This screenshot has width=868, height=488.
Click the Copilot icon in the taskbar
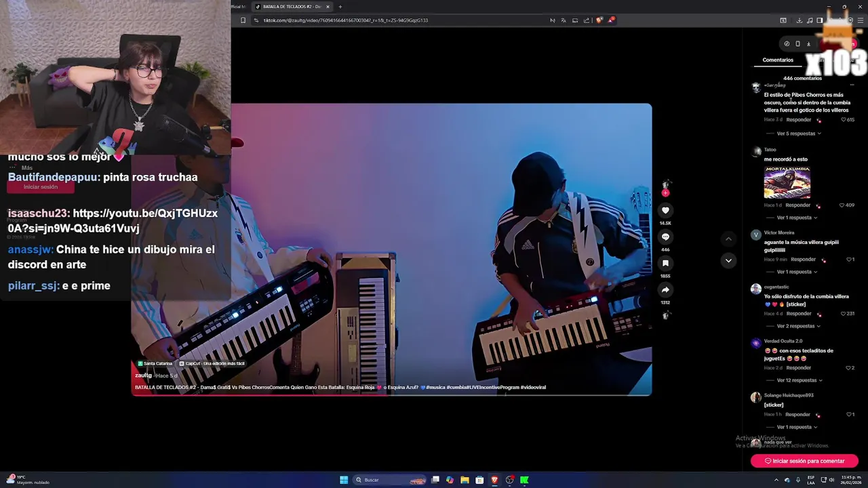[x=450, y=480]
